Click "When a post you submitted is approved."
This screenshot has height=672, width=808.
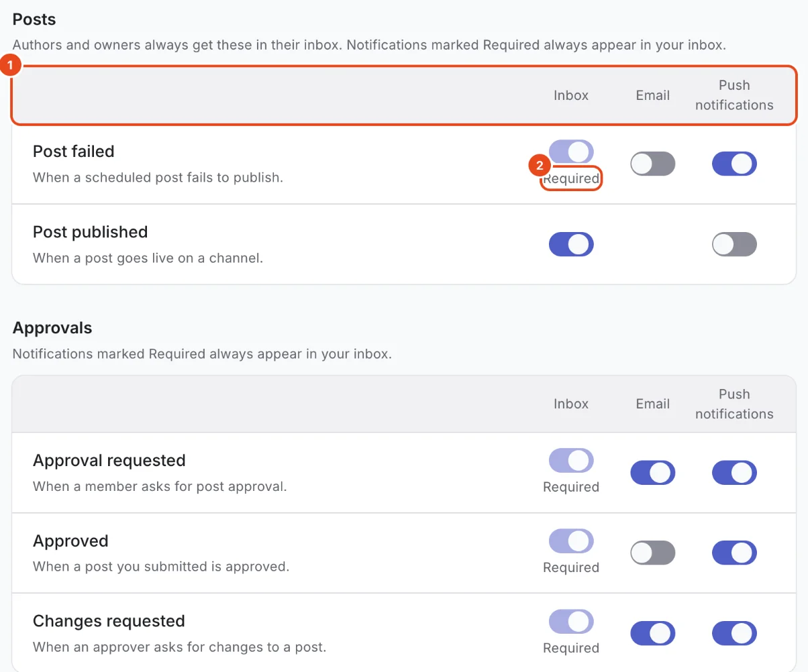pos(161,566)
